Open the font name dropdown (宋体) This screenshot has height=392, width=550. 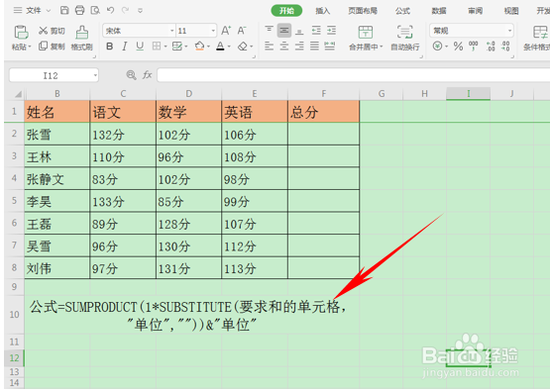(x=171, y=31)
